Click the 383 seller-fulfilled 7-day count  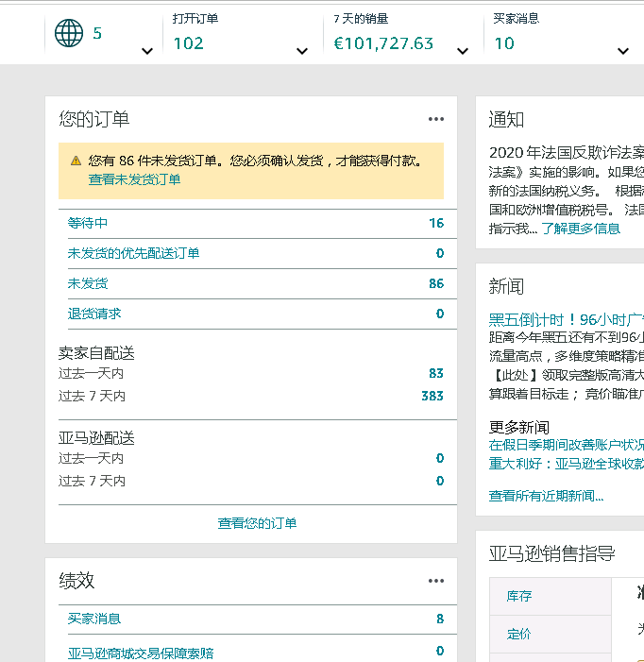[432, 396]
